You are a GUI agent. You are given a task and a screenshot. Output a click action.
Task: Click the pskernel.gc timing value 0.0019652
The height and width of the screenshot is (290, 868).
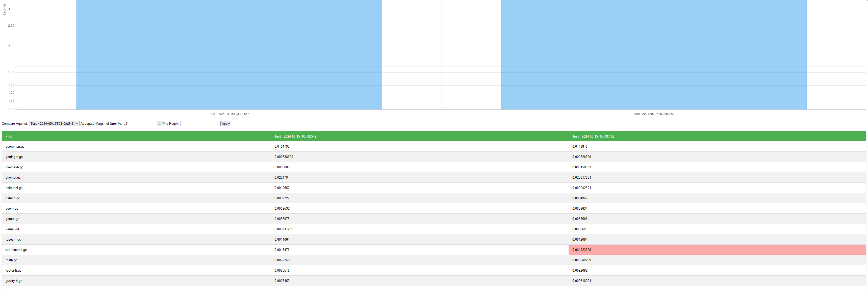click(x=282, y=188)
